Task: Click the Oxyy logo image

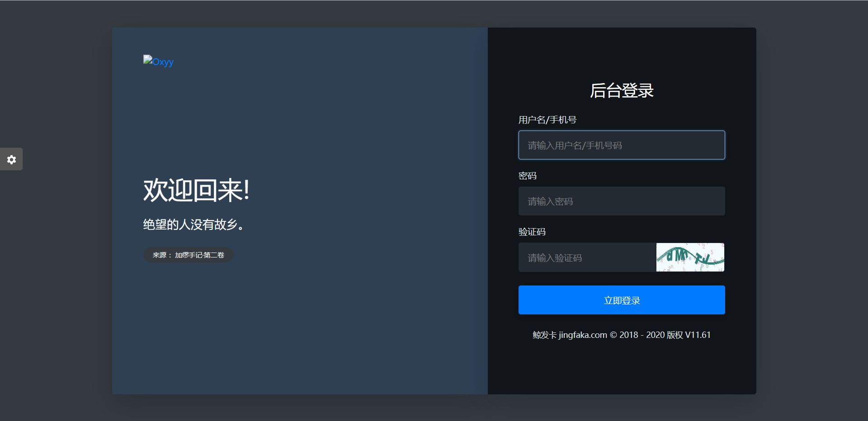Action: pos(158,61)
